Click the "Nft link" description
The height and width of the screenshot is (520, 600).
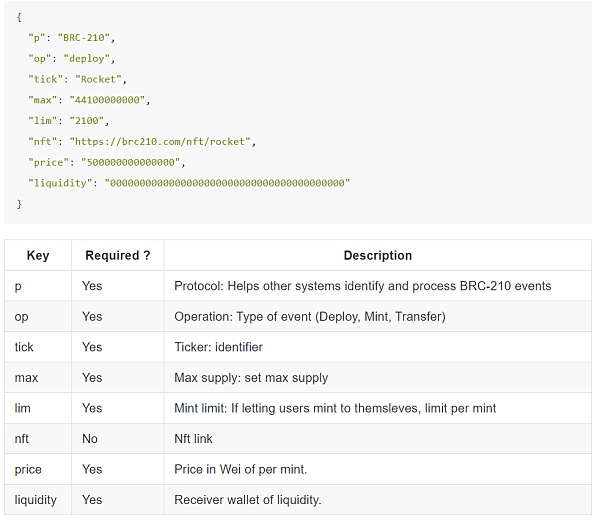pyautogui.click(x=193, y=438)
